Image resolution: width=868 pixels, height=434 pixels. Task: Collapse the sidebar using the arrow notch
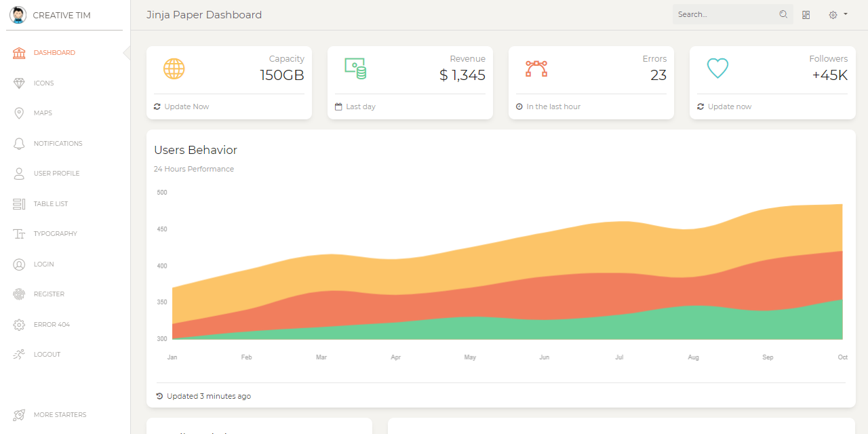click(126, 53)
